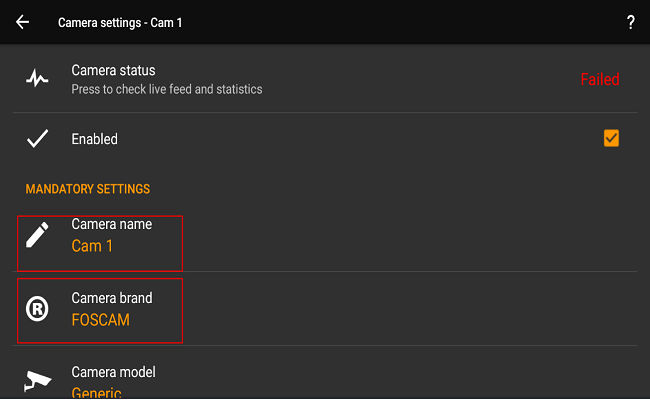
Task: Click the red Failed status text
Action: coord(600,79)
